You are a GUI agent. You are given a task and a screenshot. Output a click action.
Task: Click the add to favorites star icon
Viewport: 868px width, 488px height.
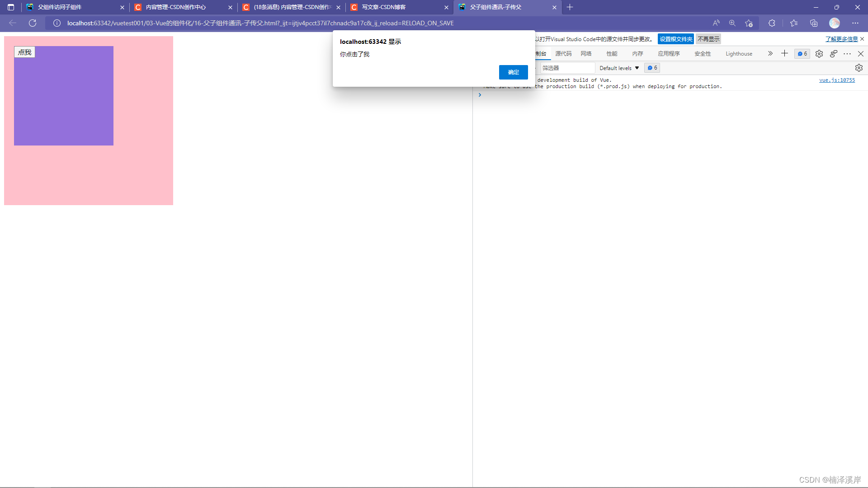click(749, 23)
